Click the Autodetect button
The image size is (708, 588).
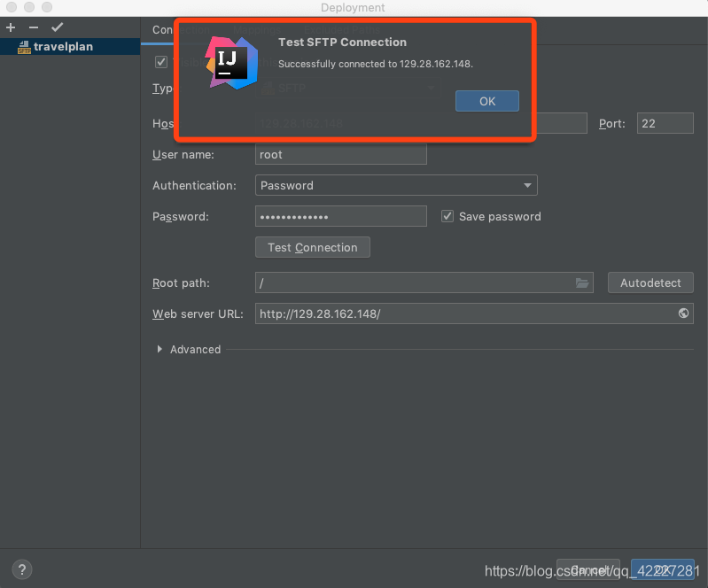coord(650,283)
